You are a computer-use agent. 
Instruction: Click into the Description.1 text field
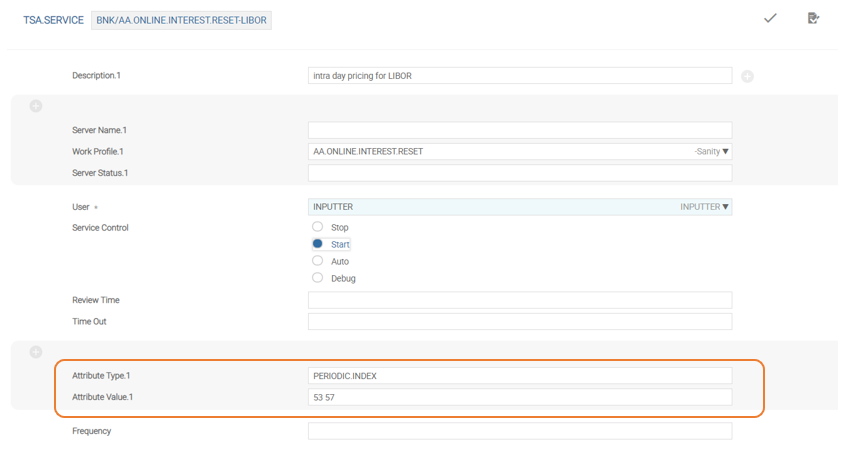point(519,76)
